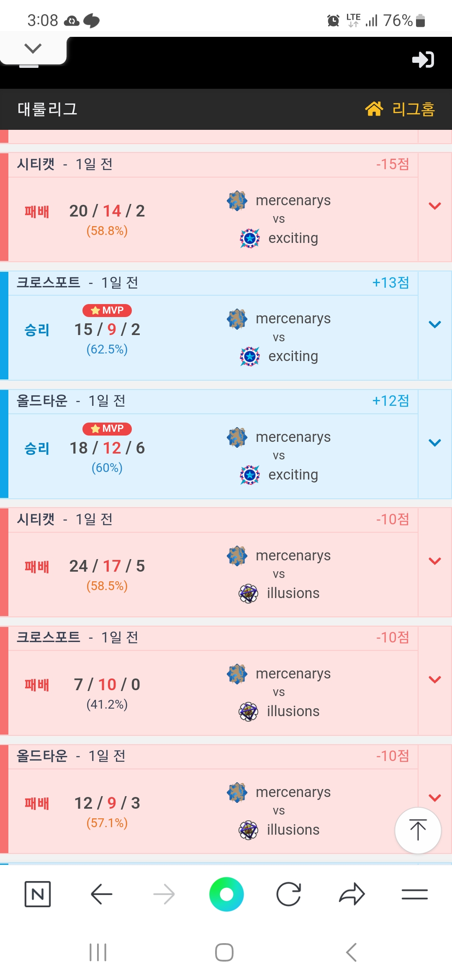Share the page using share arrow icon
This screenshot has height=980, width=452.
352,894
